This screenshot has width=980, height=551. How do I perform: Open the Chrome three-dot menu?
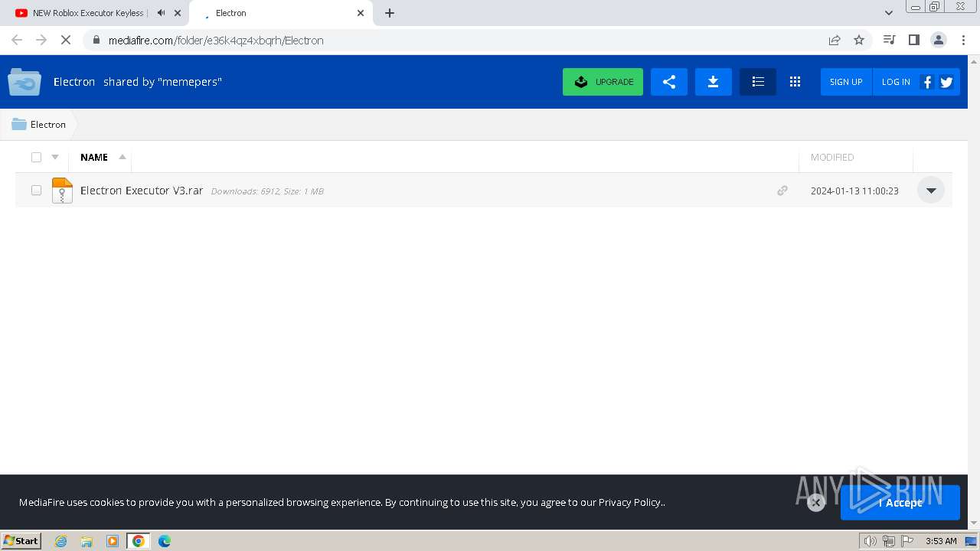[963, 40]
